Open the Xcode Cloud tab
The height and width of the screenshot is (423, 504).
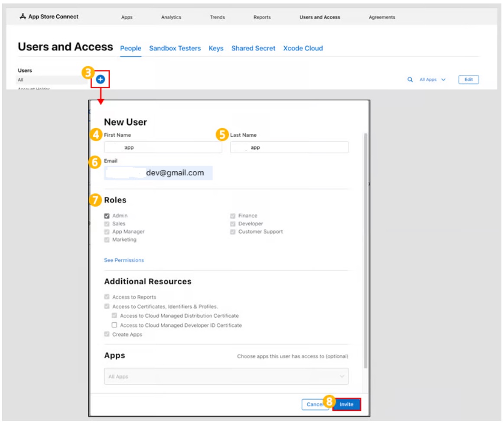(x=303, y=48)
